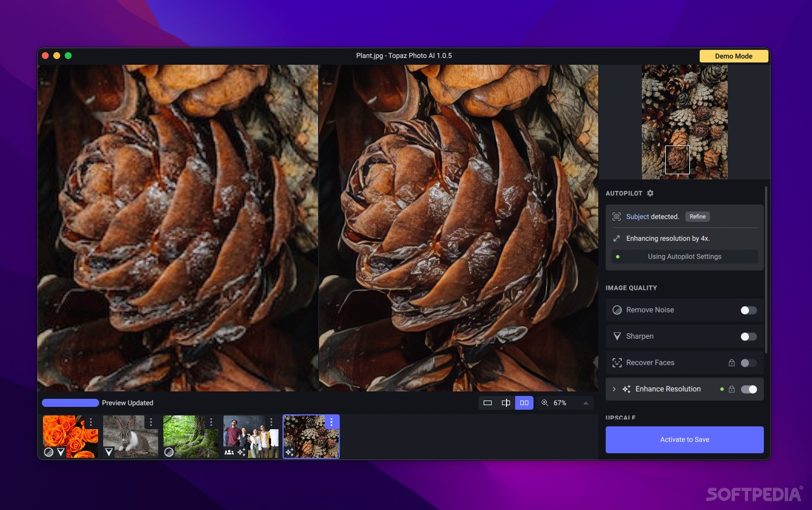The image size is (812, 510).
Task: Click the resolution arrows icon beside Enhancing resolution
Action: pyautogui.click(x=617, y=238)
